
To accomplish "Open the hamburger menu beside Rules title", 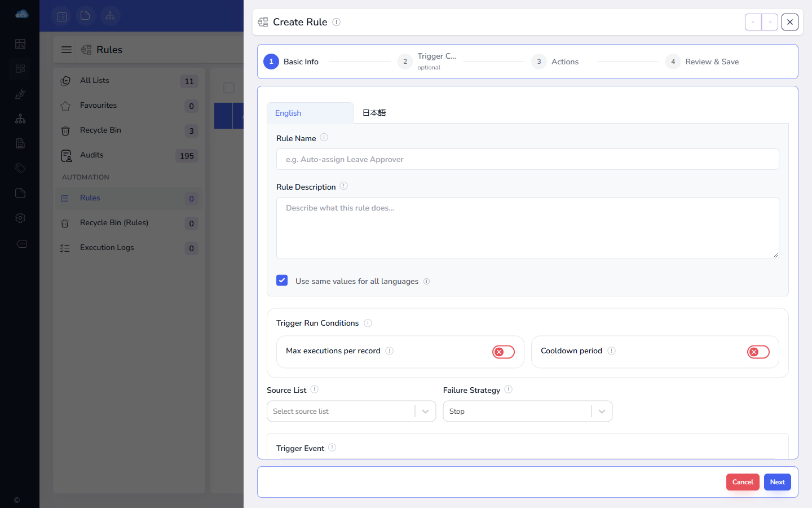I will (x=67, y=50).
